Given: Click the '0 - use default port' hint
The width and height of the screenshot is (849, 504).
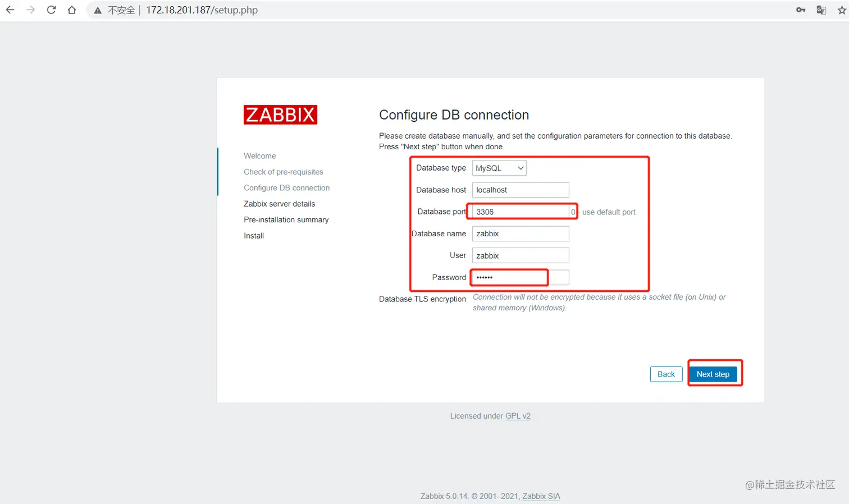Looking at the screenshot, I should click(x=603, y=212).
